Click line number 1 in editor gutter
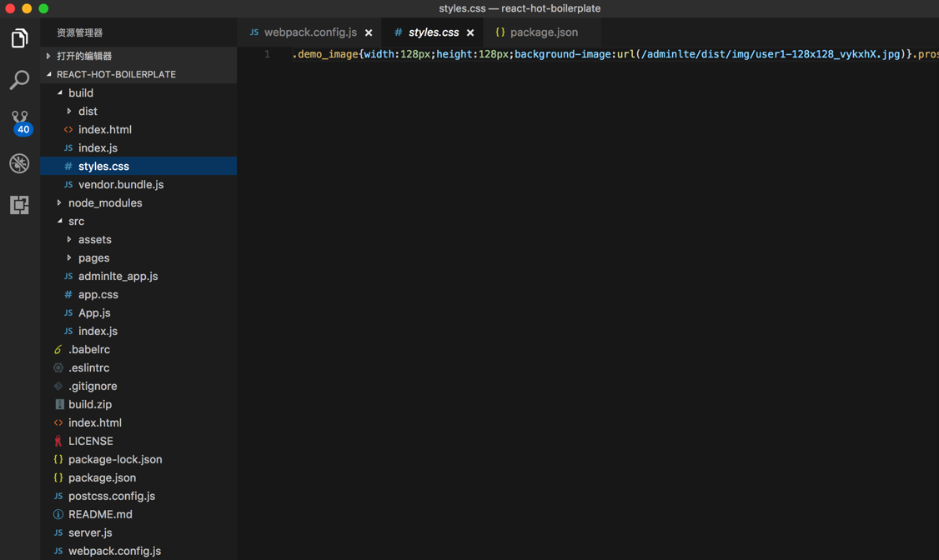939x560 pixels. tap(267, 54)
